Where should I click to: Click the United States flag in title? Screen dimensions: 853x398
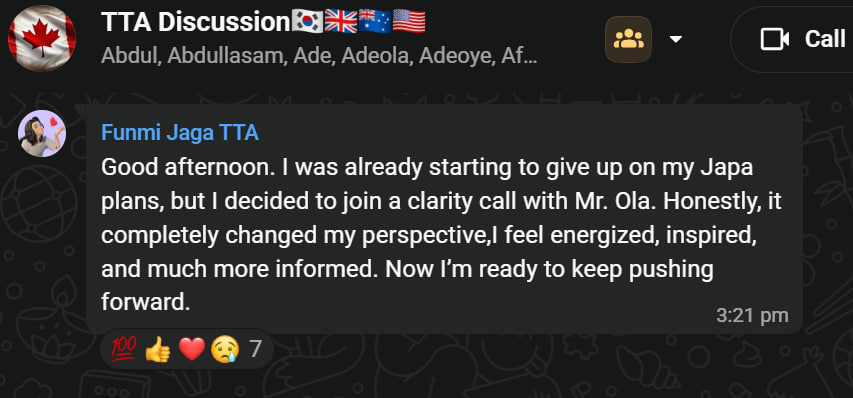click(409, 22)
